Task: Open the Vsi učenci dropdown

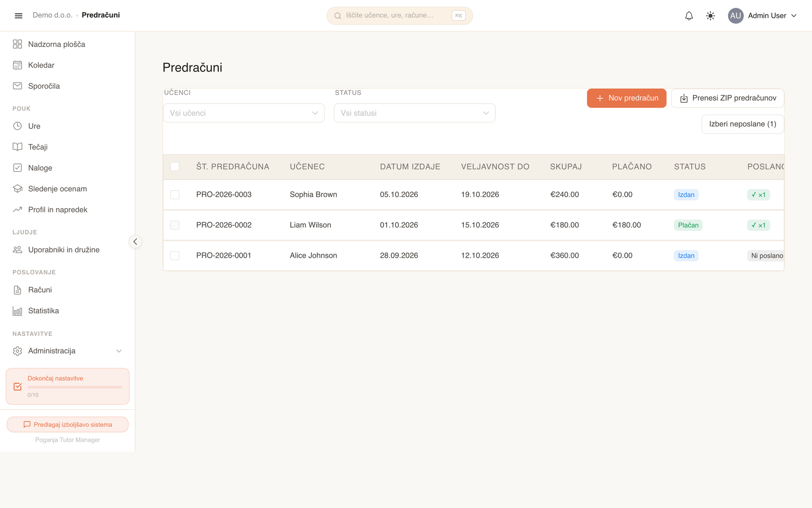Action: tap(244, 113)
